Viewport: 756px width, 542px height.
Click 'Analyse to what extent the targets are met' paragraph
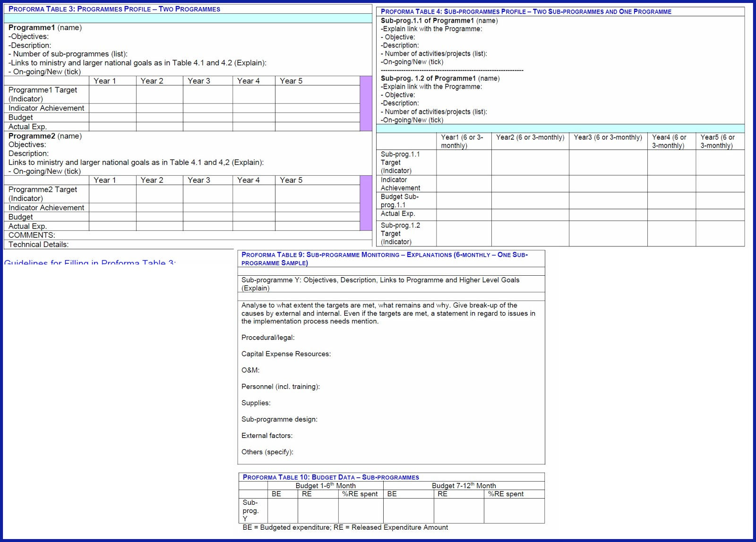[x=388, y=313]
